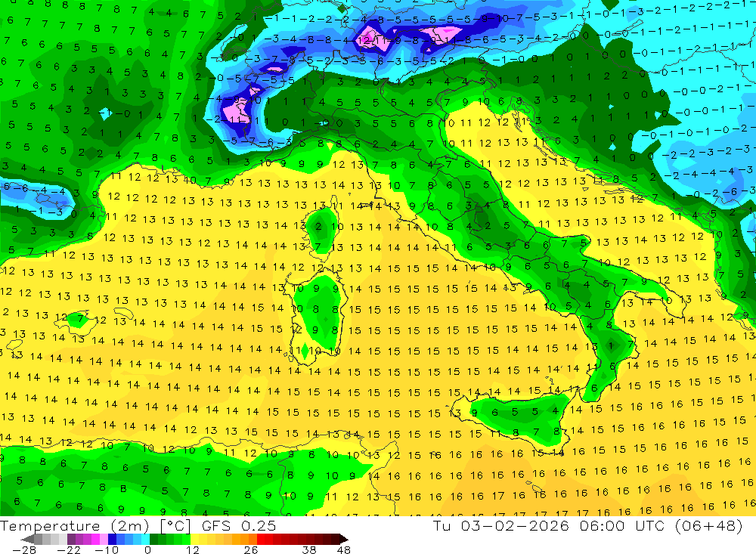Image resolution: width=756 pixels, height=554 pixels.
Task: Click the 48 legend label
Action: [344, 550]
